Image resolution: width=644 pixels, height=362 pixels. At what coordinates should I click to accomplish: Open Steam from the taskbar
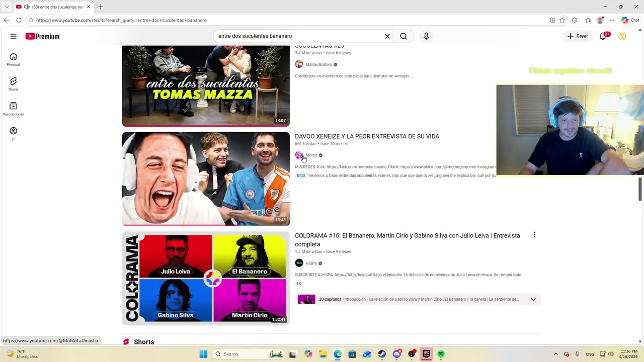382,354
